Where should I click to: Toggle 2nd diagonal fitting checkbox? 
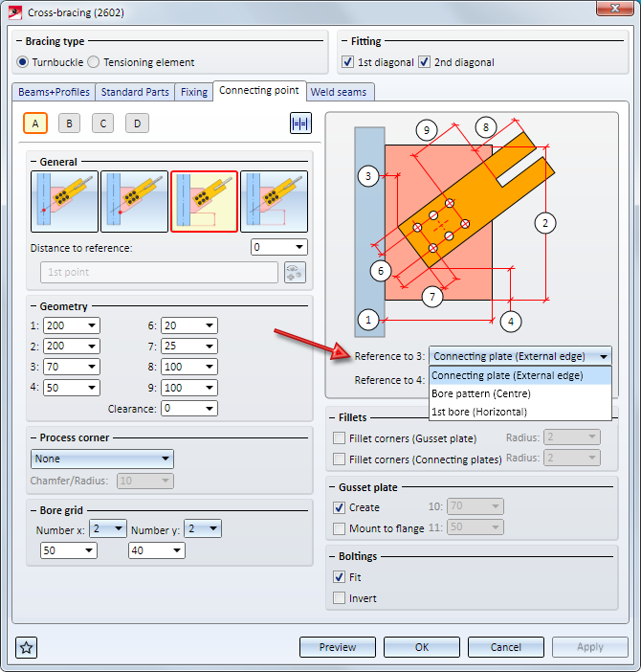pos(425,62)
